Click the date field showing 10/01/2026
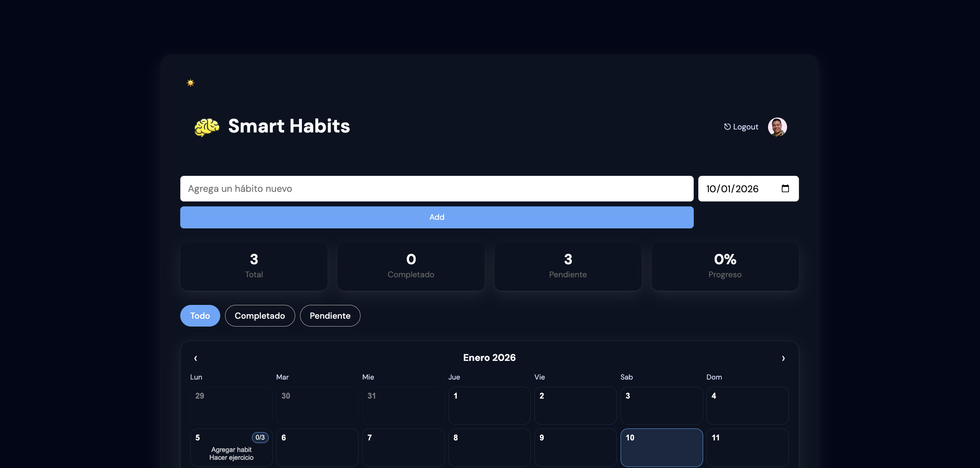 [x=748, y=188]
